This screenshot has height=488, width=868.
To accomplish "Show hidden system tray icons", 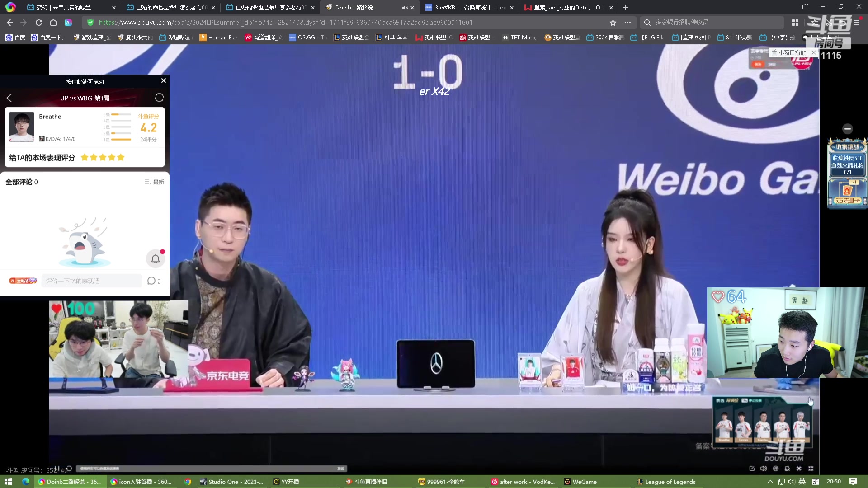I will (x=770, y=482).
